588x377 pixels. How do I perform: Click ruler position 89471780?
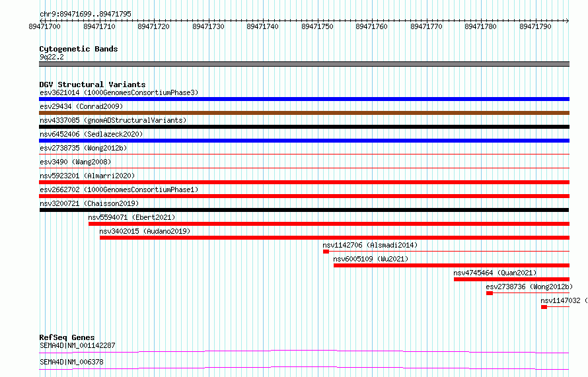481,26
